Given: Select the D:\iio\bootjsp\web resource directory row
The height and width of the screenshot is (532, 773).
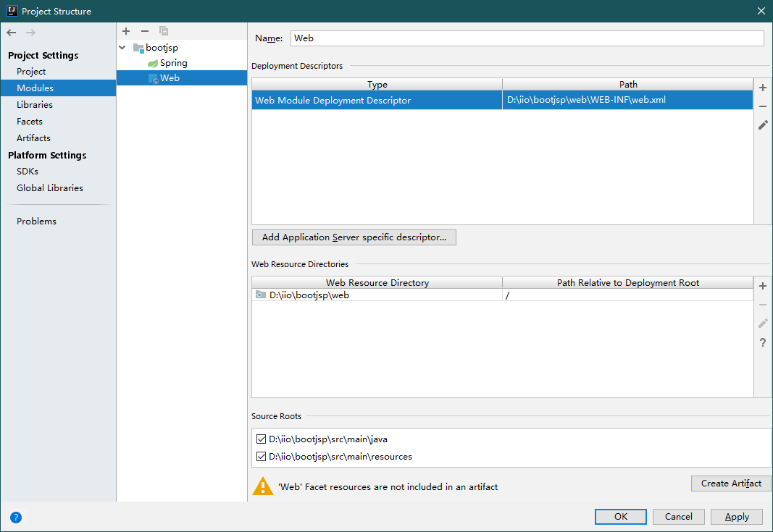Looking at the screenshot, I should [502, 295].
